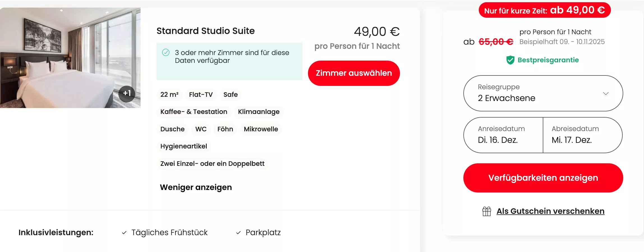644x252 pixels.
Task: Click the availability checkmark circle icon
Action: (x=166, y=52)
